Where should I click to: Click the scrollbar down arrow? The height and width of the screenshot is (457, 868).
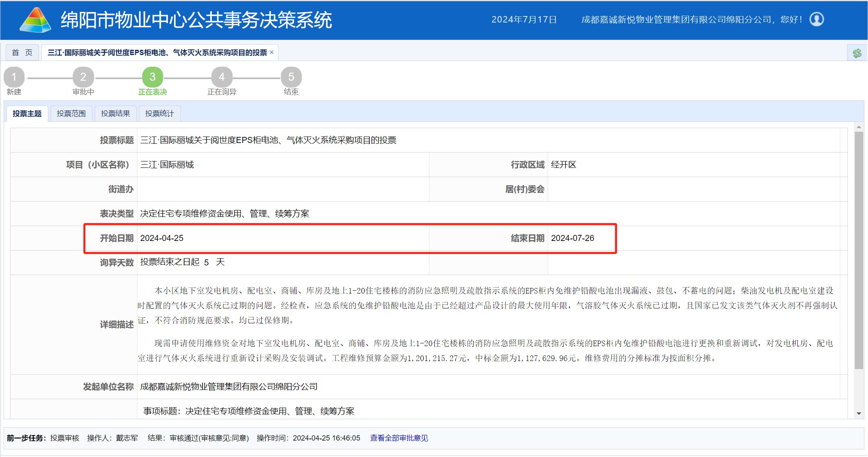[x=859, y=413]
